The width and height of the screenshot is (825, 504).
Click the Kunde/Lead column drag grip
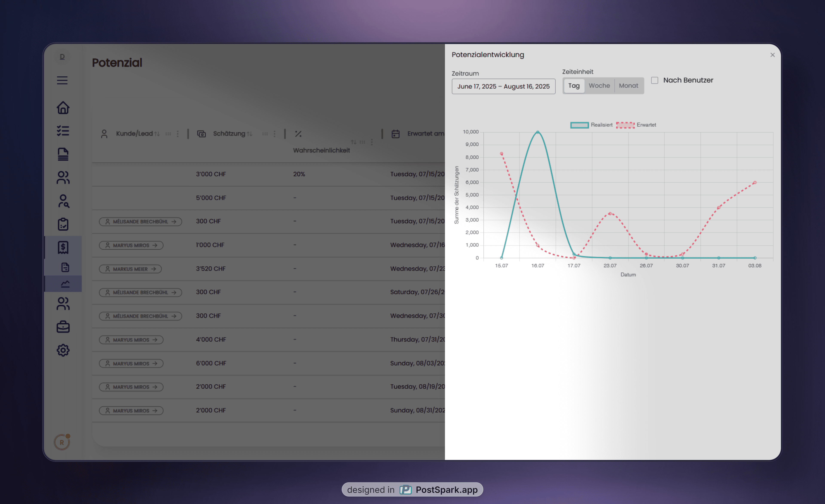click(x=168, y=134)
